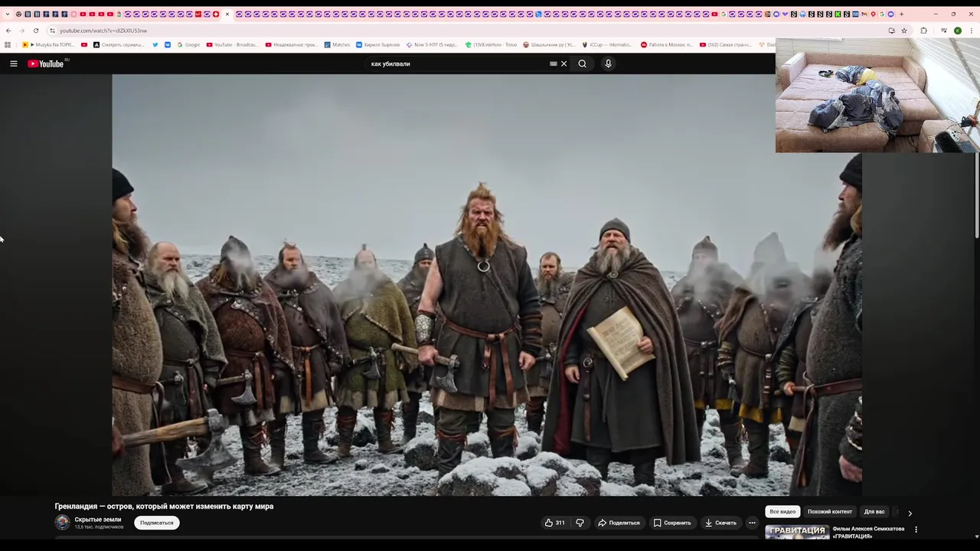The width and height of the screenshot is (980, 551).
Task: Dislike the video with thumbs-down
Action: coord(580,523)
